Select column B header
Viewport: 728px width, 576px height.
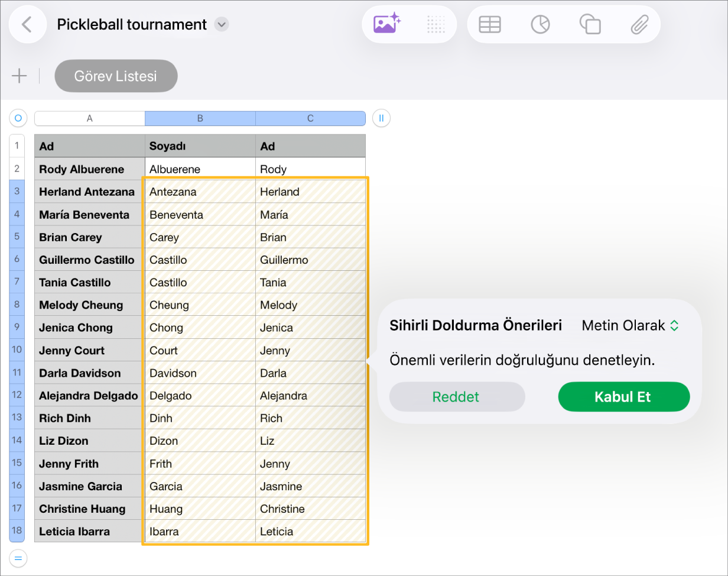(200, 118)
